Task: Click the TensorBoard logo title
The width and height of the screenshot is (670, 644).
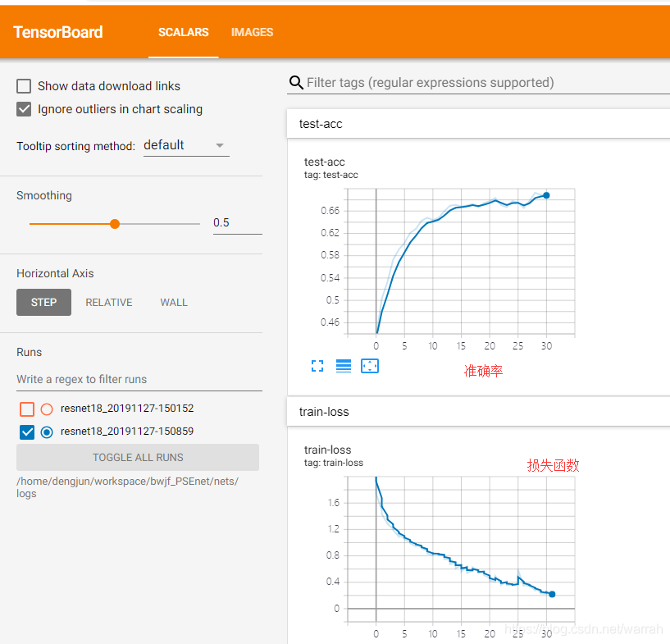Action: click(58, 32)
